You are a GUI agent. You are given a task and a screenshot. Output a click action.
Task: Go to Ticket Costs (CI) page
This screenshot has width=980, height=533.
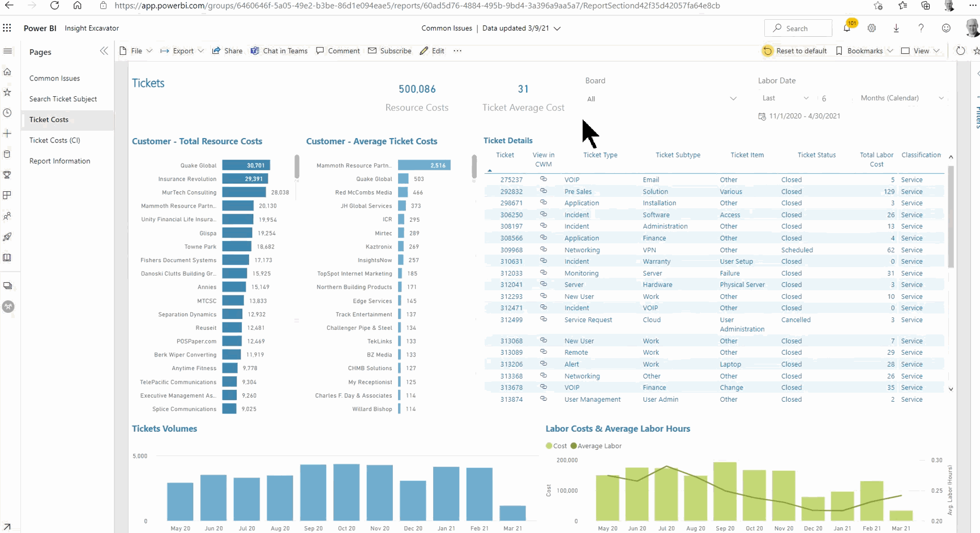[54, 140]
